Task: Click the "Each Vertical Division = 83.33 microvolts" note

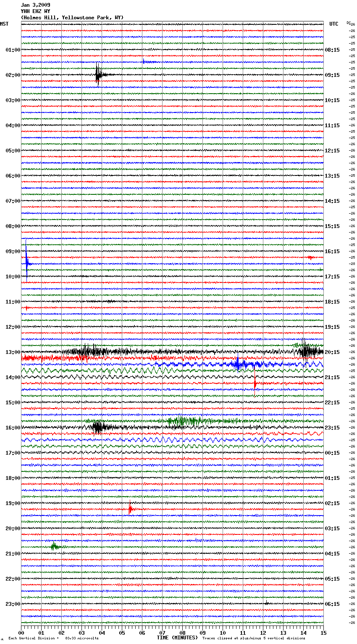Action: (x=53, y=638)
